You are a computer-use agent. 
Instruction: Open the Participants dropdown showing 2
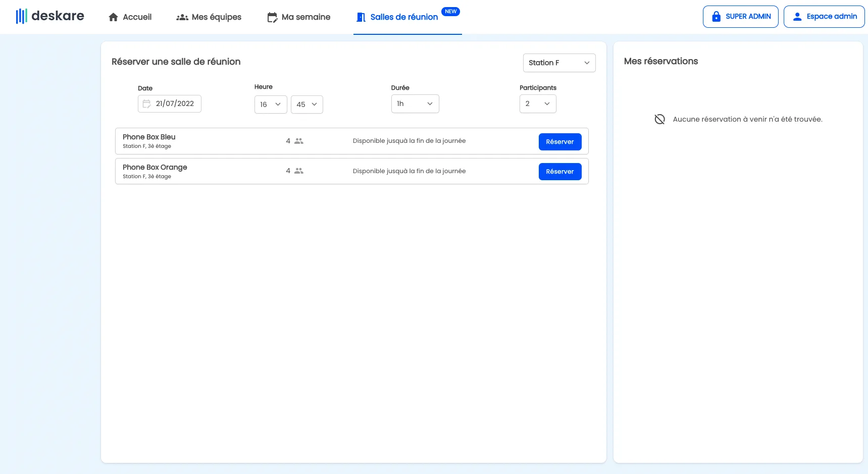point(538,103)
